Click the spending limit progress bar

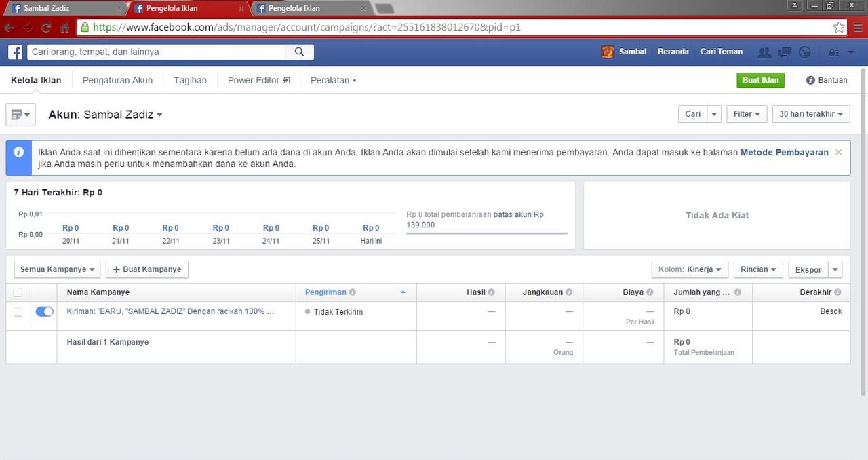coord(486,233)
